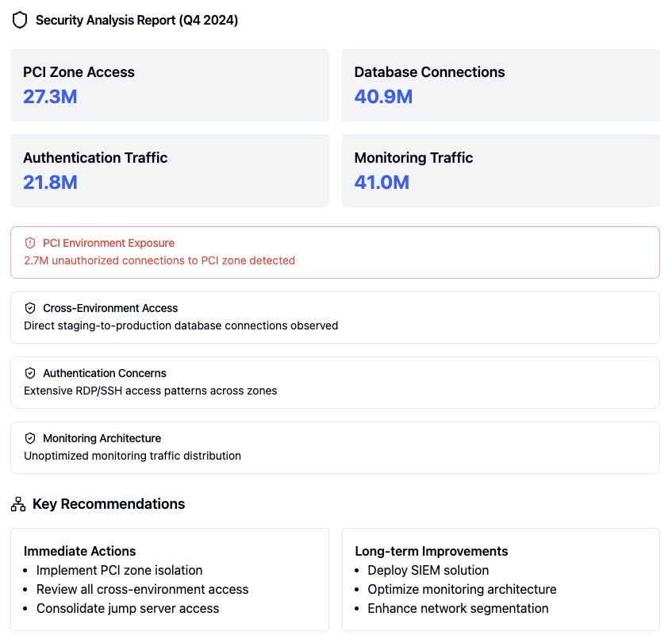Select the Deploy SIEM solution recommendation
This screenshot has width=672, height=643.
pos(428,570)
